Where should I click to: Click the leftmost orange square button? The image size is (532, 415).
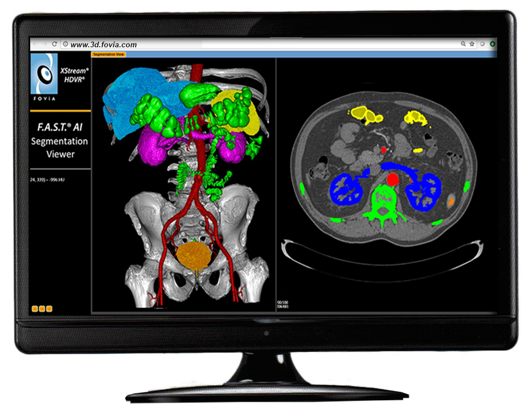pyautogui.click(x=35, y=309)
